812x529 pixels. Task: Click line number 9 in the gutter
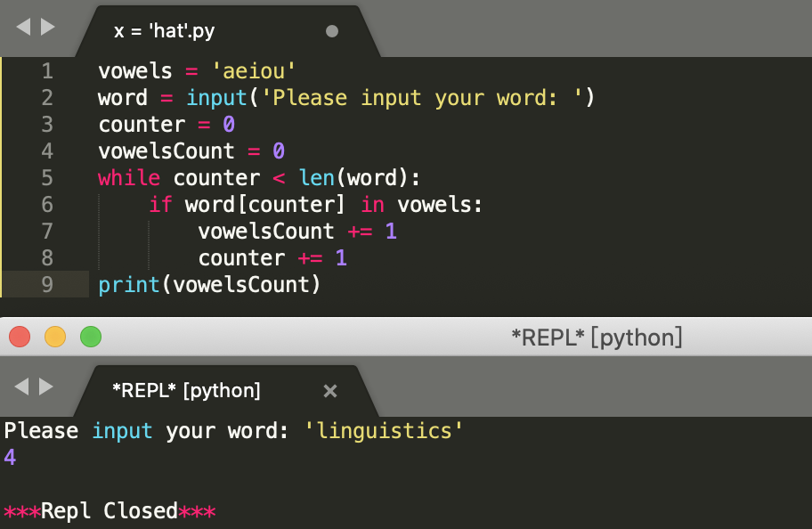coord(48,284)
